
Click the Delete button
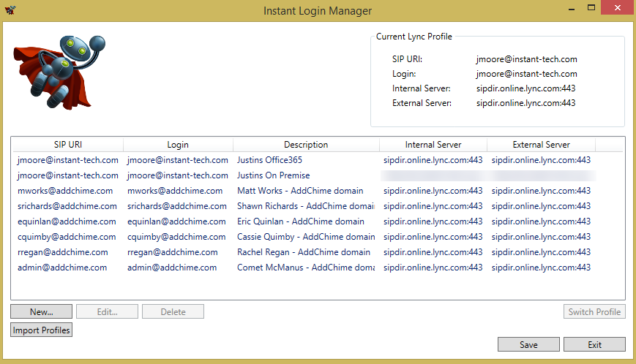(173, 312)
